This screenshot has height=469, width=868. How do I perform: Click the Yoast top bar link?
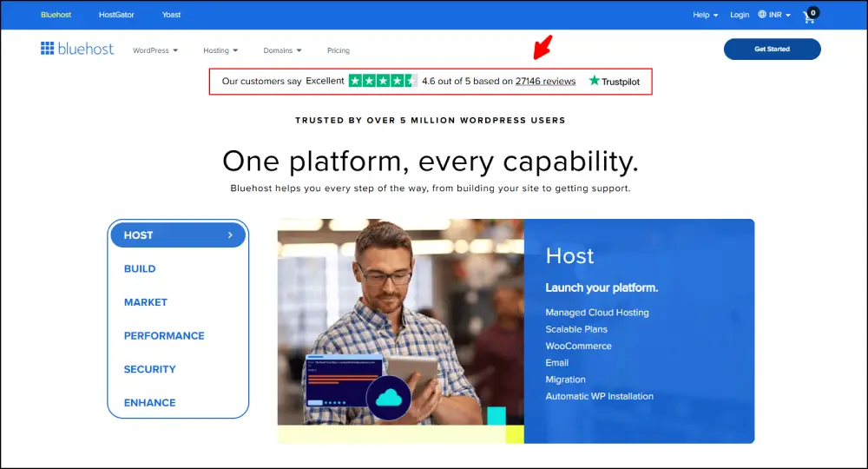click(171, 15)
